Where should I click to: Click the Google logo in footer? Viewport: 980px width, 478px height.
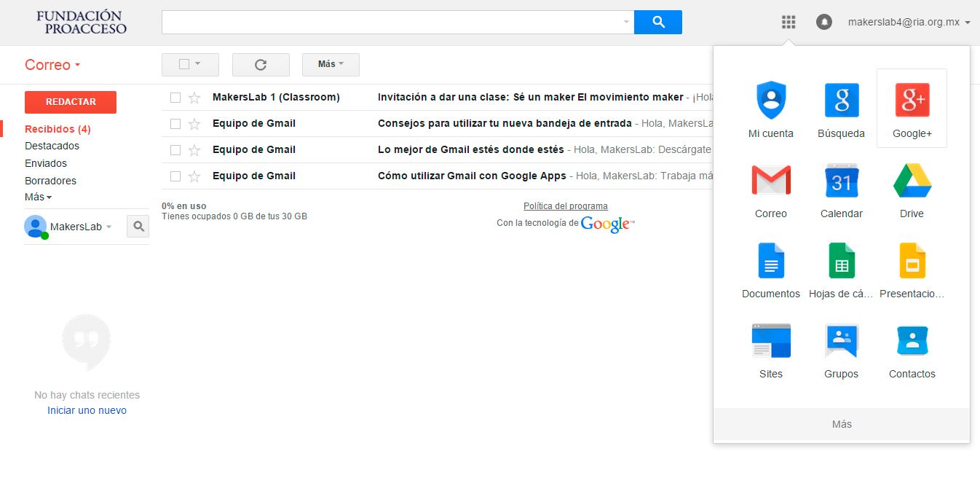(607, 224)
